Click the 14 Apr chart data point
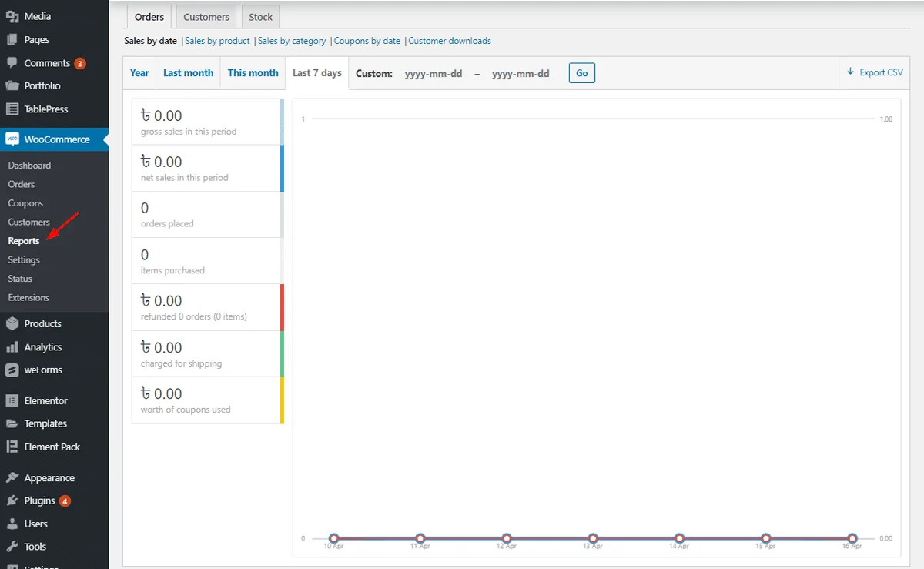924x569 pixels. click(x=679, y=539)
